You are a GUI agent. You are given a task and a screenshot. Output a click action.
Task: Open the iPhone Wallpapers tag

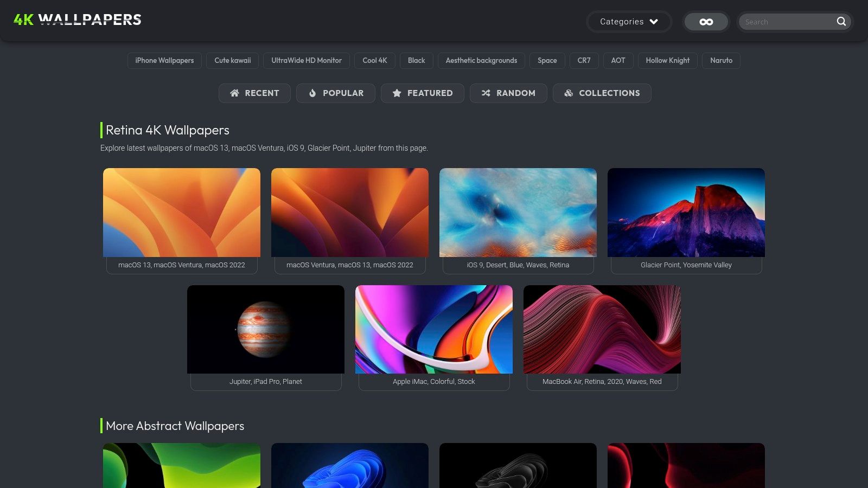pyautogui.click(x=164, y=61)
